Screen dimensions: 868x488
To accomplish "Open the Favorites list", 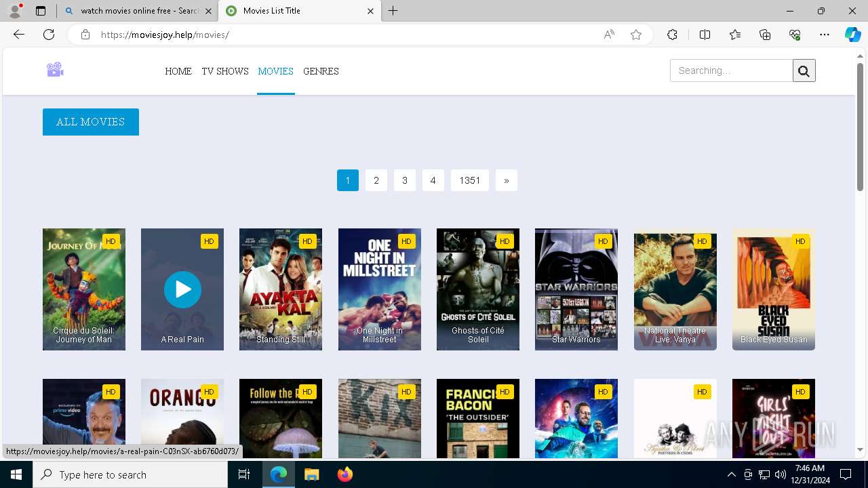I will click(735, 35).
